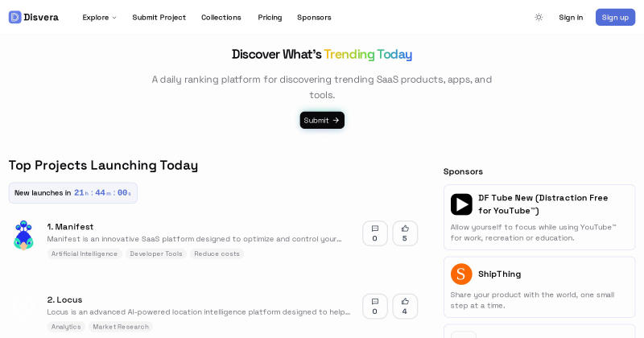Screen dimensions: 644x338
Task: Click the DF Tube play icon
Action: [x=461, y=204]
